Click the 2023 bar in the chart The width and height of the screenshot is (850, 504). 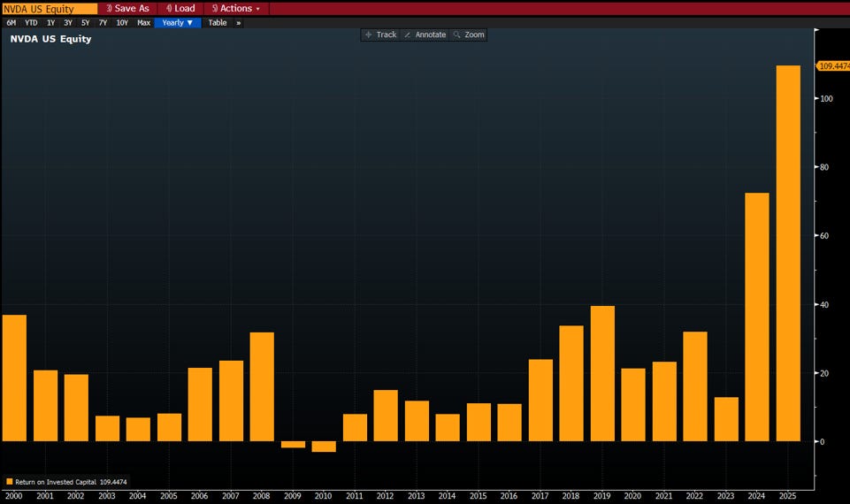[726, 419]
